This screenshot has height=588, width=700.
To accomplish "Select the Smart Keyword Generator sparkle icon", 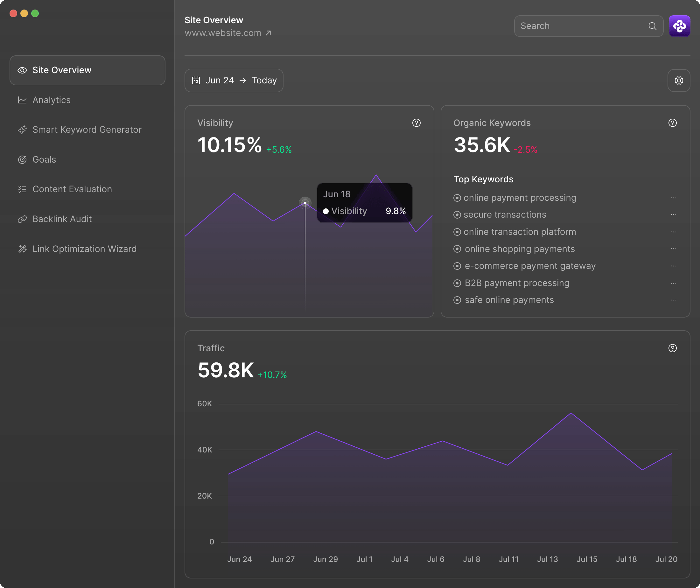I will (x=22, y=130).
